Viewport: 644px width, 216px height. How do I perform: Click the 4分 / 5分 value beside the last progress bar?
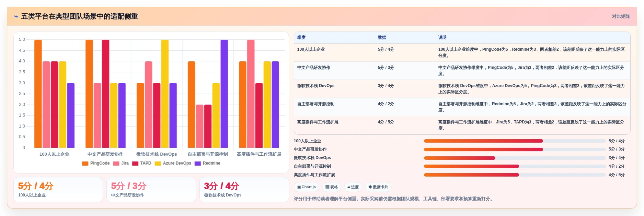pyautogui.click(x=617, y=175)
